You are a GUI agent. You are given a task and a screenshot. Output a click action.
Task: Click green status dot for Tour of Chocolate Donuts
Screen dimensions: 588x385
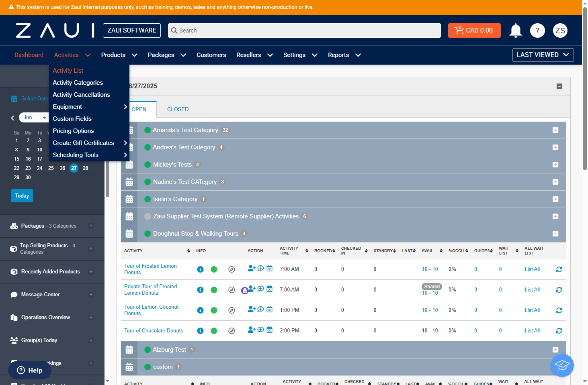pos(214,331)
